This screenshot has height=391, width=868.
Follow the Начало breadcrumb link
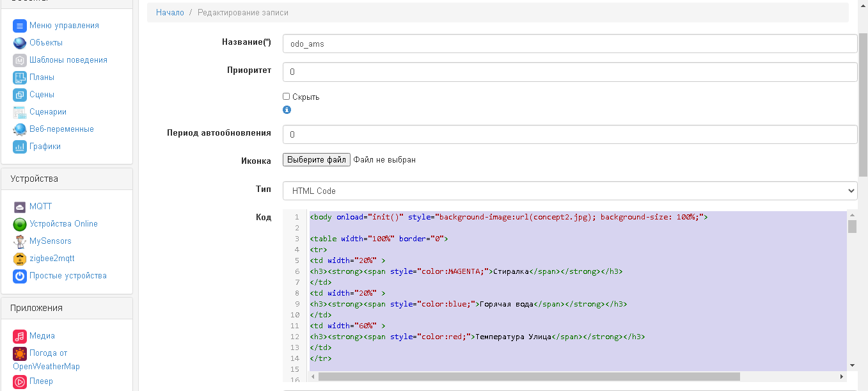click(x=170, y=13)
